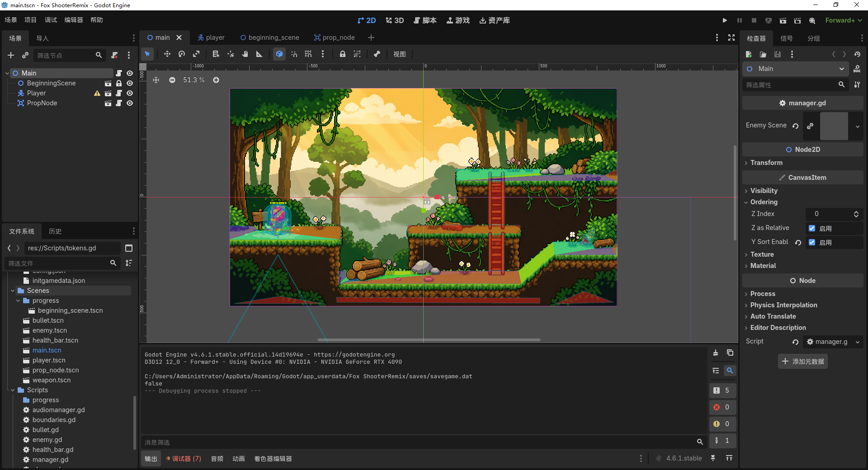Image resolution: width=868 pixels, height=470 pixels.
Task: Collapse the Scenes folder in filesystem
Action: point(13,291)
